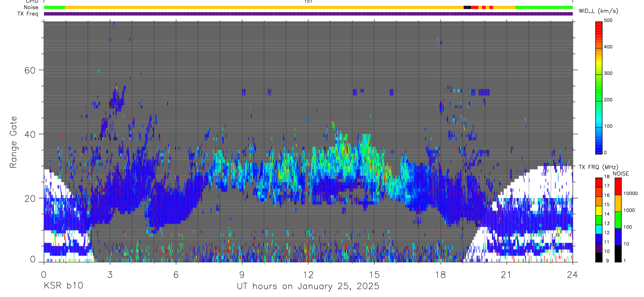
Task: Click the '200' tick on WID color bar
Action: (x=609, y=100)
